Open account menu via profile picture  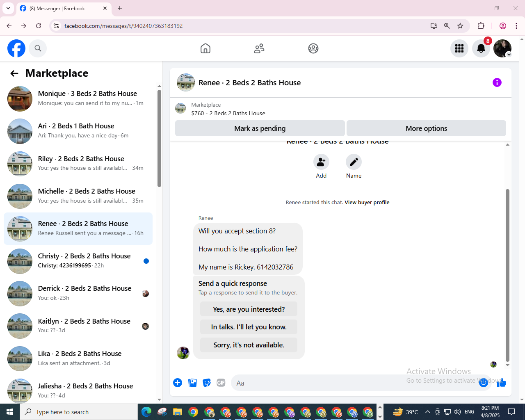tap(502, 48)
